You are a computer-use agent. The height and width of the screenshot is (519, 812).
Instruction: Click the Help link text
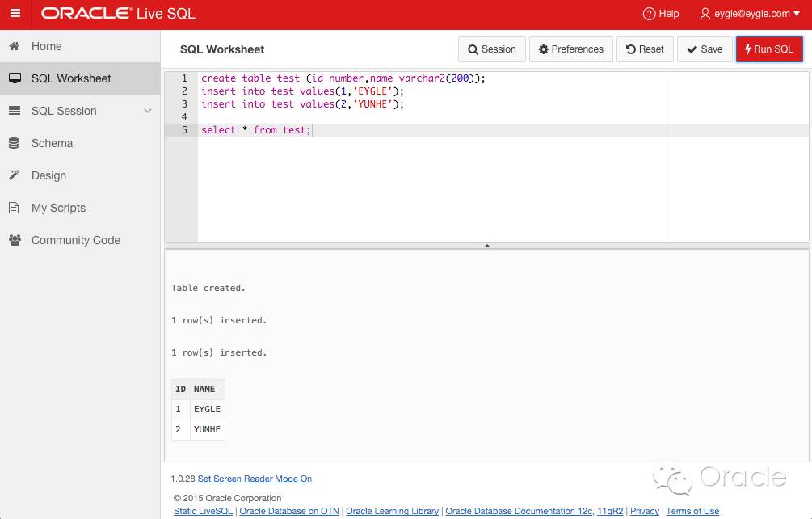[x=668, y=14]
